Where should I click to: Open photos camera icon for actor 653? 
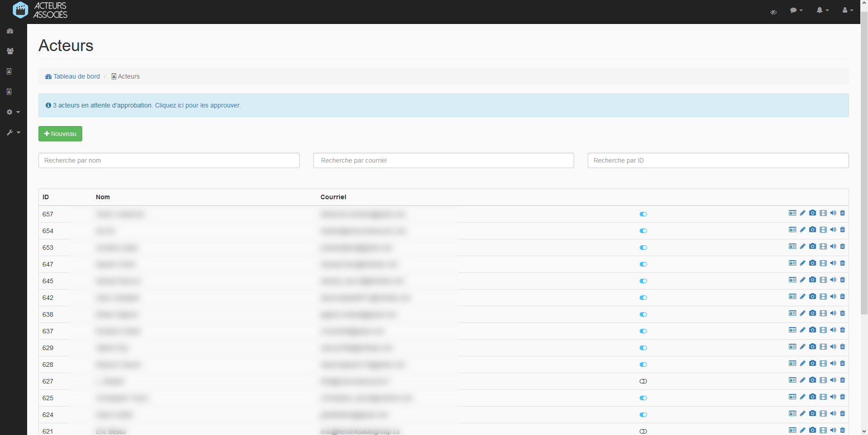pyautogui.click(x=812, y=247)
